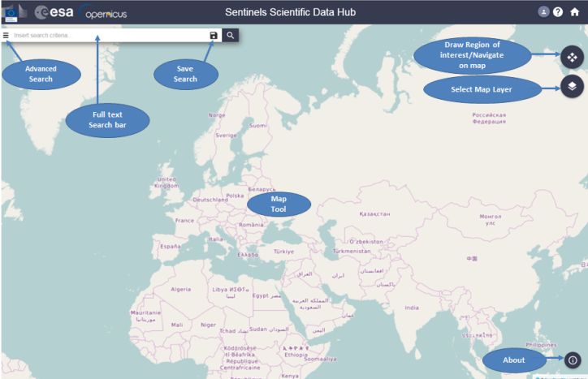The image size is (588, 379).
Task: Go to home via the house icon
Action: tap(574, 12)
